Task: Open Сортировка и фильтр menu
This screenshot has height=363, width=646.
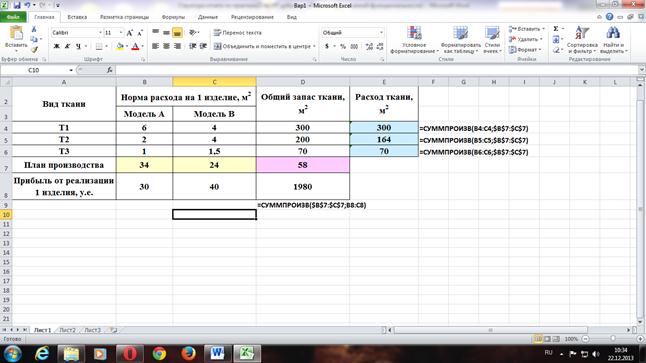Action: 582,40
